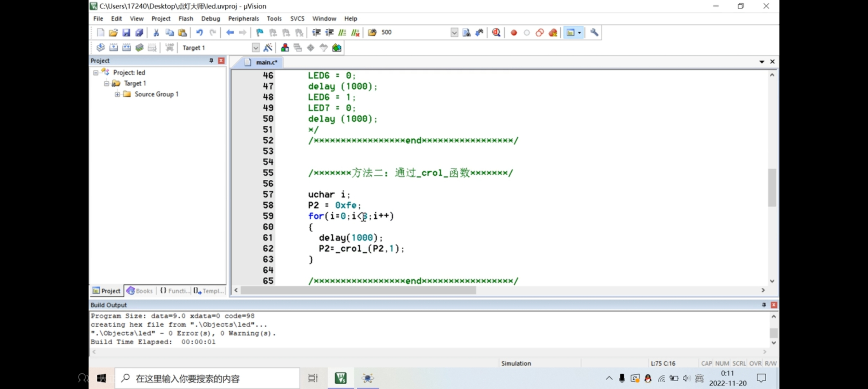The height and width of the screenshot is (389, 868).
Task: Click the Batch Build icon
Action: (139, 47)
